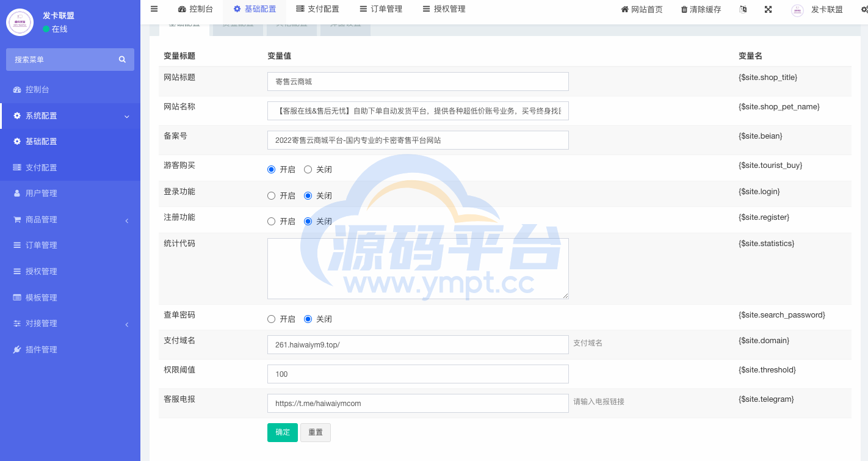
Task: Expand the 对接管理 submenu arrow
Action: tap(126, 324)
